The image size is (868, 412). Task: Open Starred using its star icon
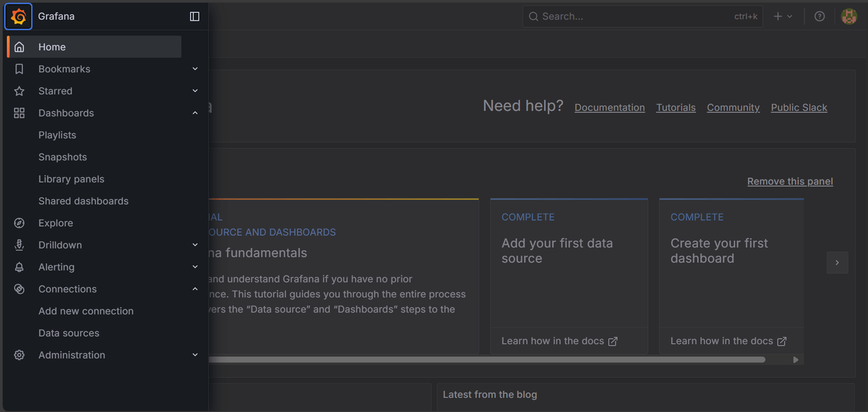point(19,91)
